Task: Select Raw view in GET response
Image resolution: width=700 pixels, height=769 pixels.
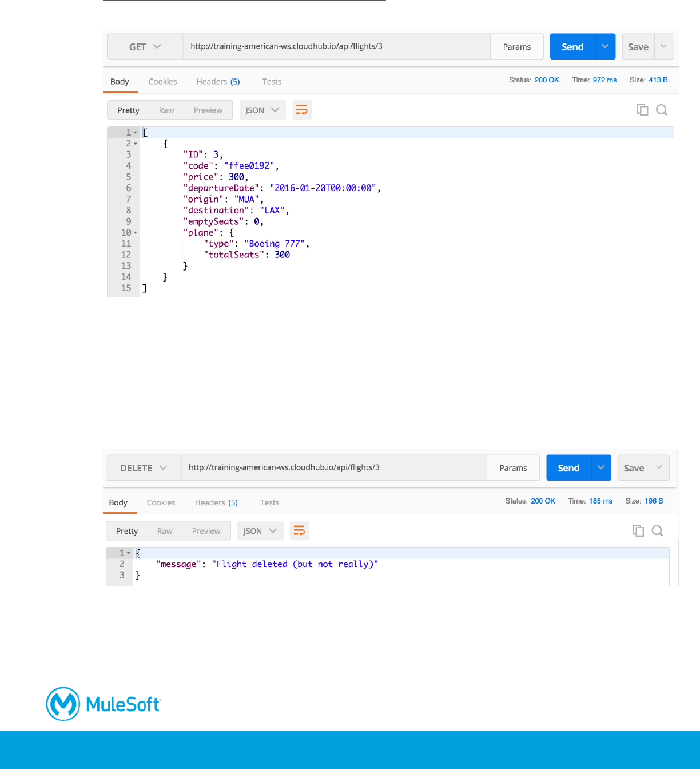Action: [x=166, y=110]
